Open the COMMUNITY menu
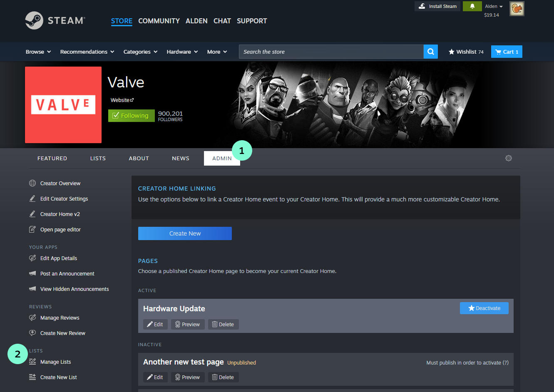This screenshot has width=554, height=392. pyautogui.click(x=159, y=21)
